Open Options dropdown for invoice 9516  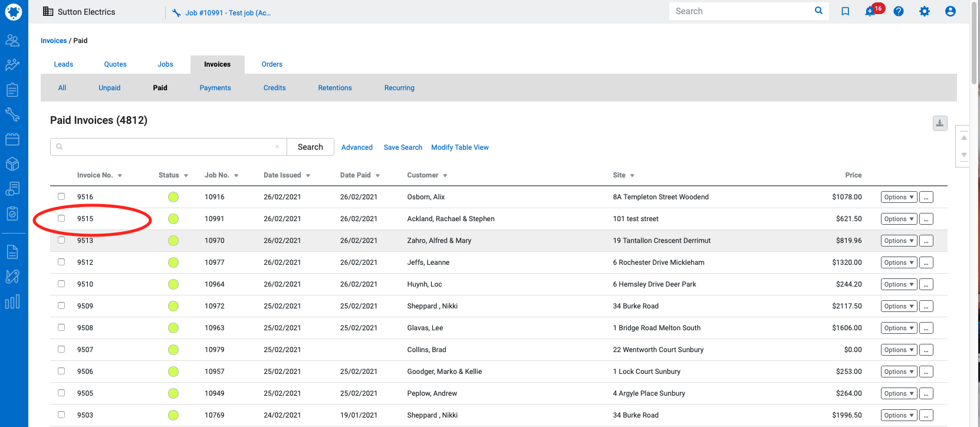click(899, 197)
